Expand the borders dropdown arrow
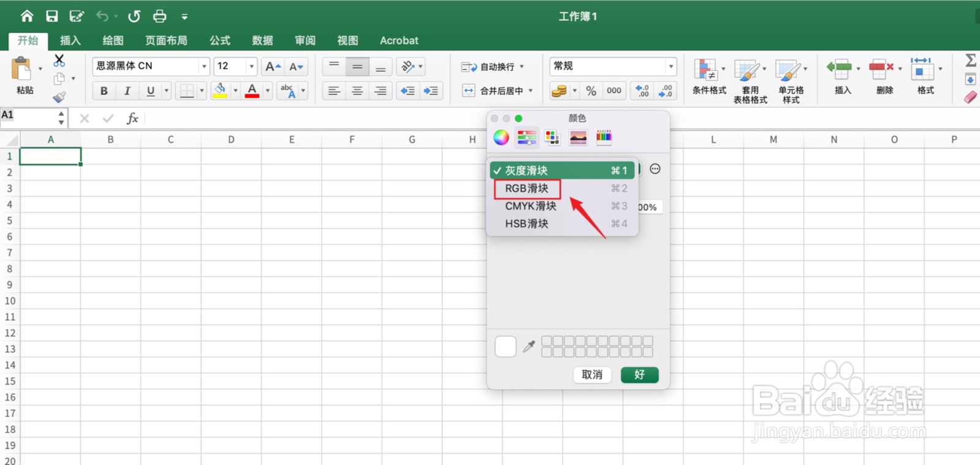 tap(202, 91)
